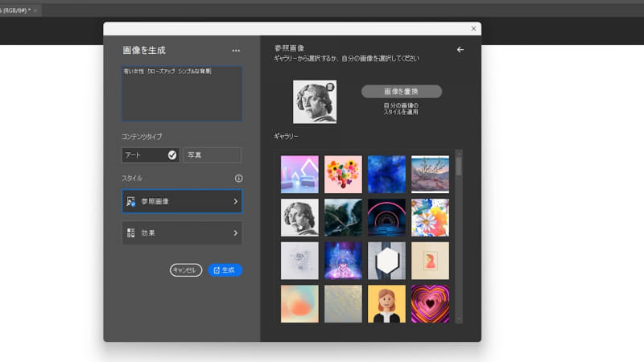Viewport: 644px width, 362px height.
Task: Expand 効果 chevron arrow
Action: 235,232
